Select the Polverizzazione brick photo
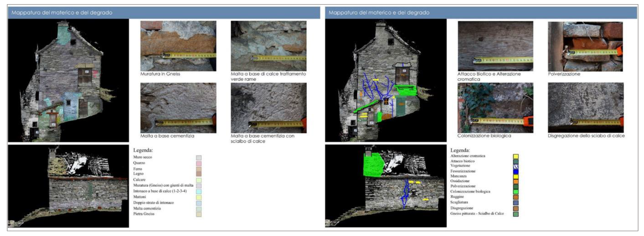Viewport: 644px width, 236px height. pos(585,46)
